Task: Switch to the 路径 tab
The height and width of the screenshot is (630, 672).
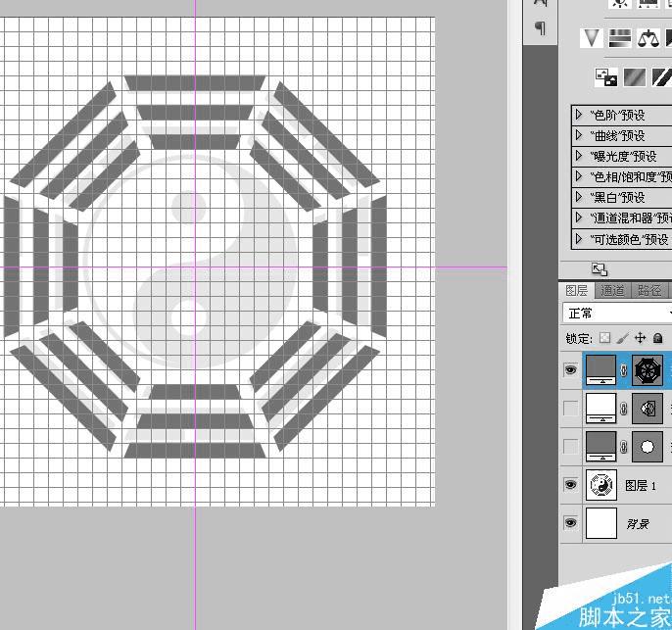Action: tap(648, 291)
